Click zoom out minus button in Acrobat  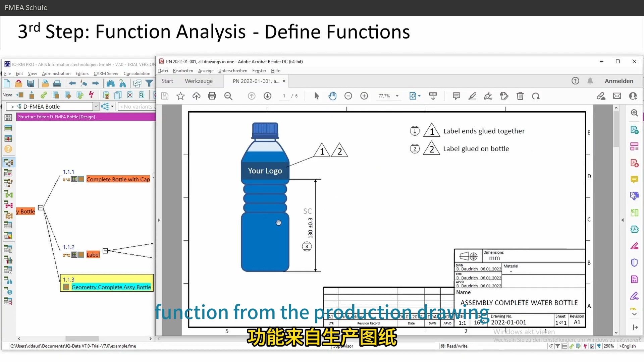point(348,96)
